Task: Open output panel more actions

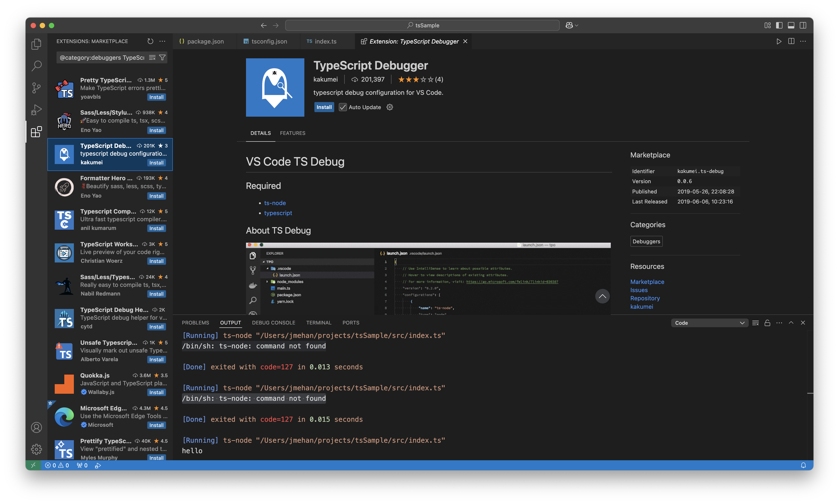Action: [779, 323]
